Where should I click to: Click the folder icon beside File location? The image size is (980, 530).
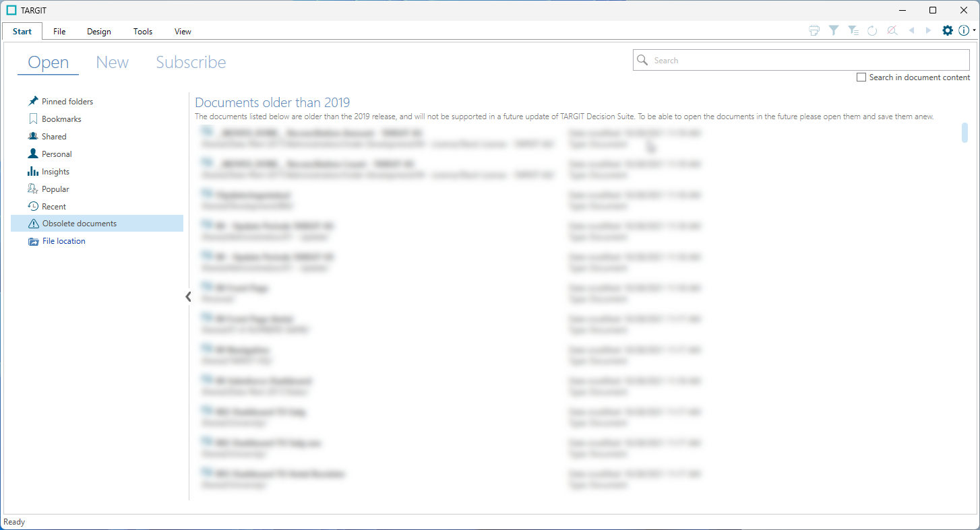(x=34, y=241)
